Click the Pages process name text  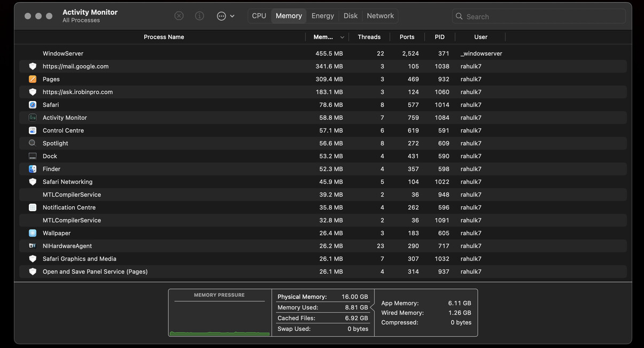51,79
